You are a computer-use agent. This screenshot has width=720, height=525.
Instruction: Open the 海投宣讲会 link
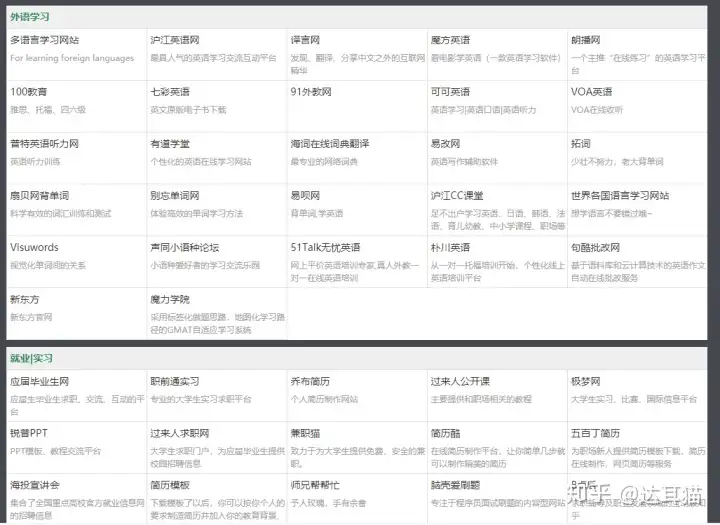pyautogui.click(x=34, y=485)
